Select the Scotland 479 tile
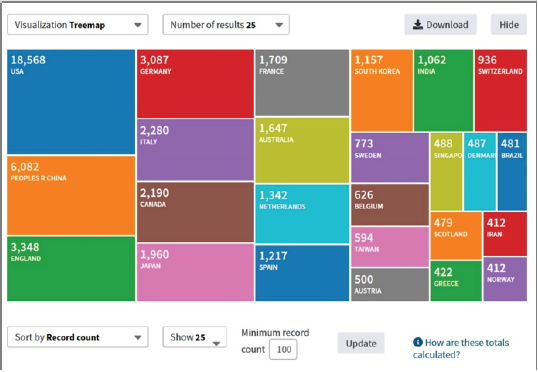 coord(456,236)
